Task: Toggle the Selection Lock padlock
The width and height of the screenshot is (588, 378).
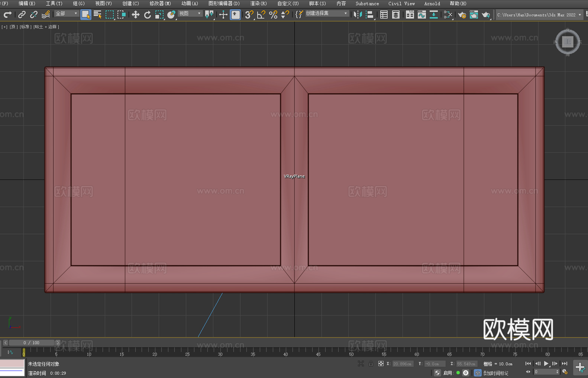Action: [371, 364]
